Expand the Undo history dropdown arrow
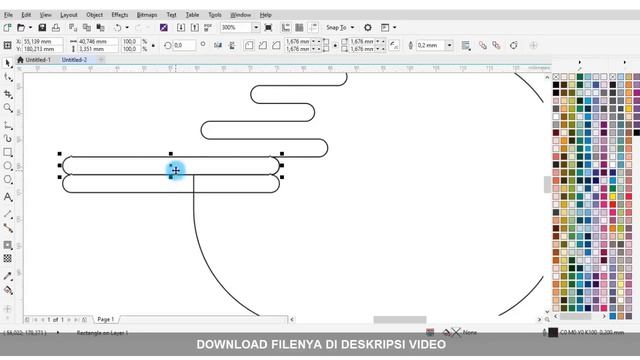Viewport: 640px width, 360px height. [x=127, y=27]
